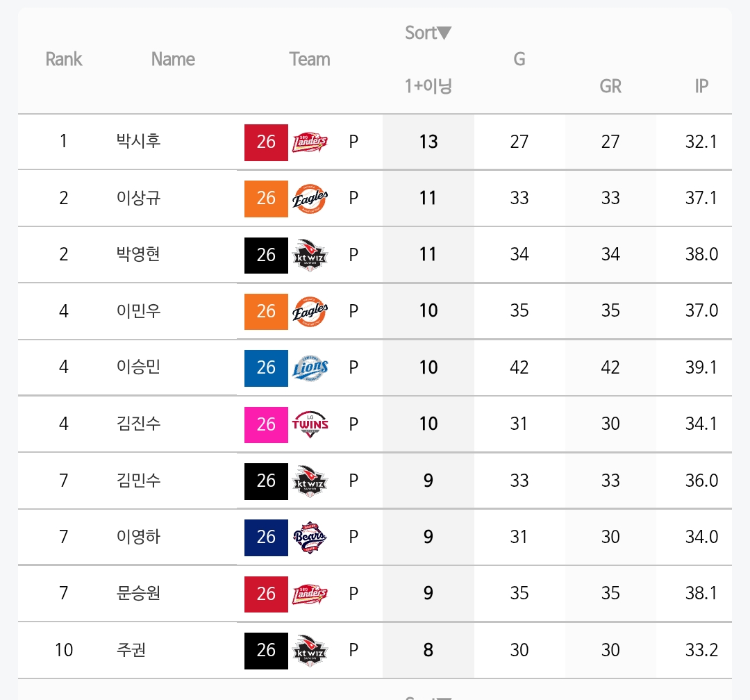
Task: Sort by the 1+이닝 column header
Action: point(428,86)
